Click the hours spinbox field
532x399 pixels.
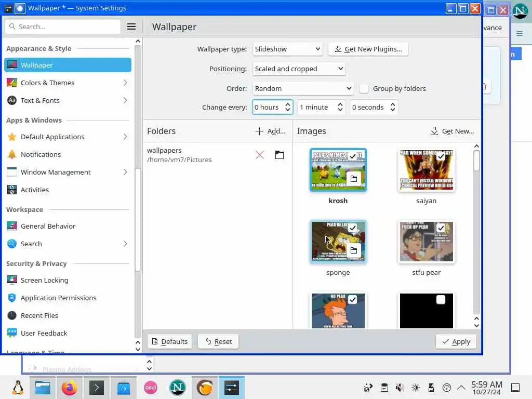(272, 107)
